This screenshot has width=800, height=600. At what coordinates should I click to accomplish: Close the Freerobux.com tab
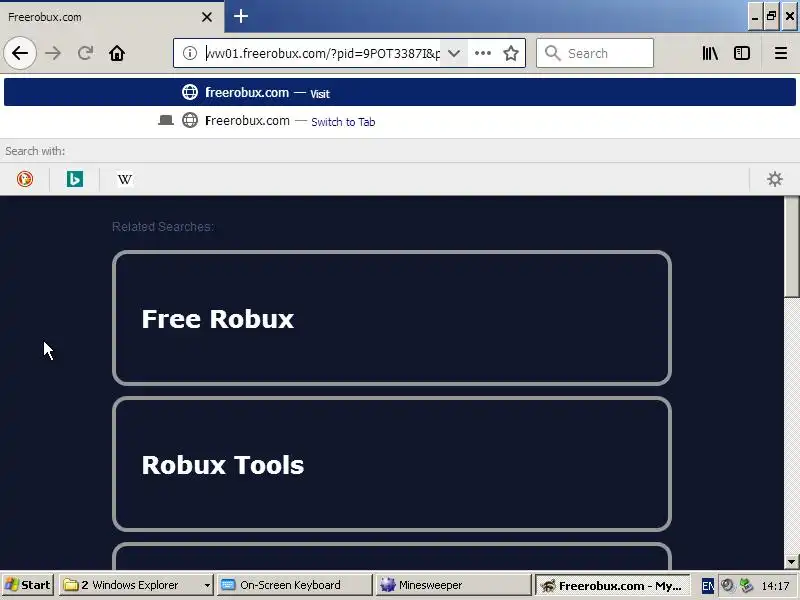coord(207,17)
